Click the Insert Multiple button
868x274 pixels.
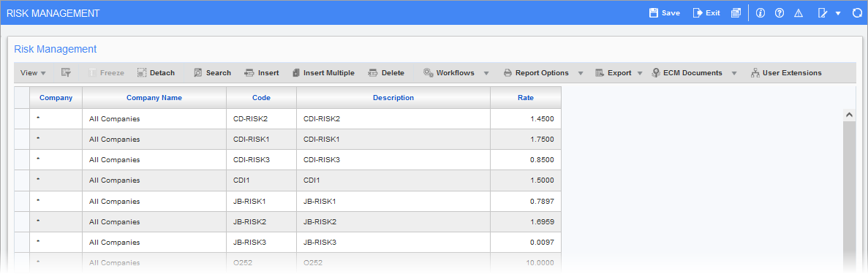(323, 72)
